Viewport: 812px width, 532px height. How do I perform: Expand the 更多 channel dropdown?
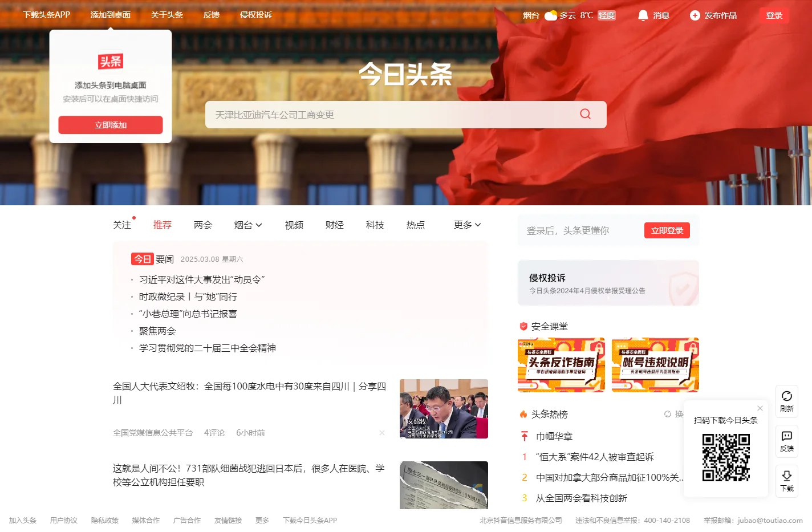coord(468,225)
